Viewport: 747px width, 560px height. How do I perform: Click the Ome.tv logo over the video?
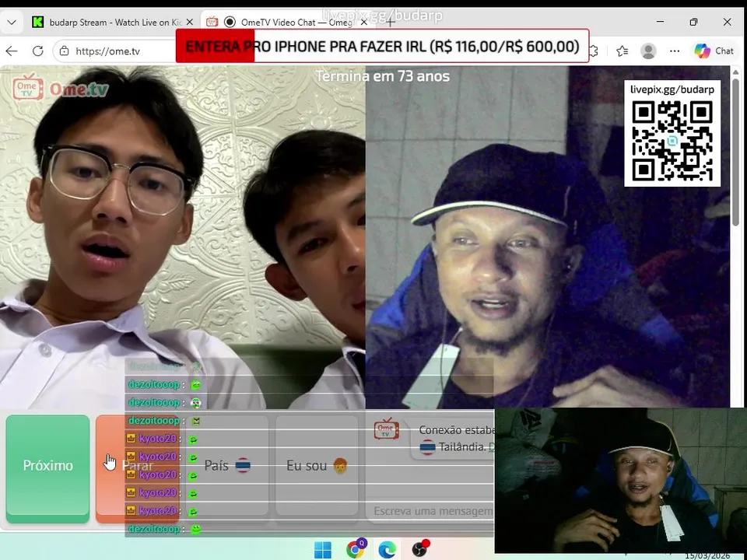[x=61, y=88]
